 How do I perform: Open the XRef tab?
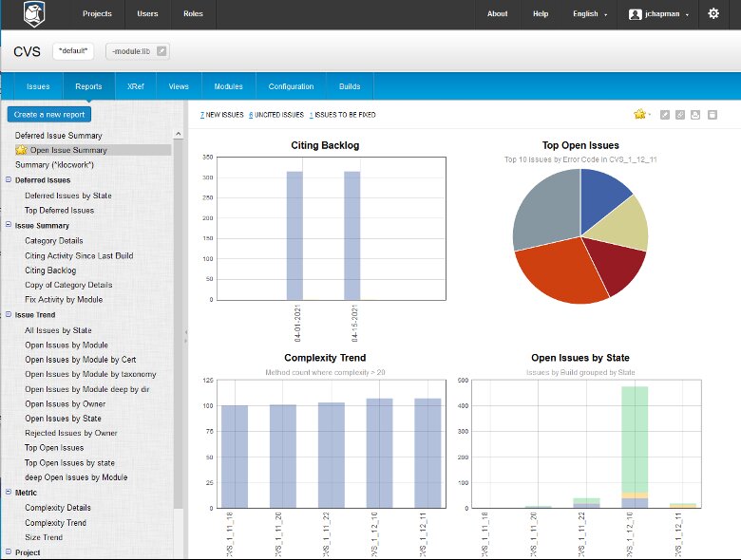point(136,86)
